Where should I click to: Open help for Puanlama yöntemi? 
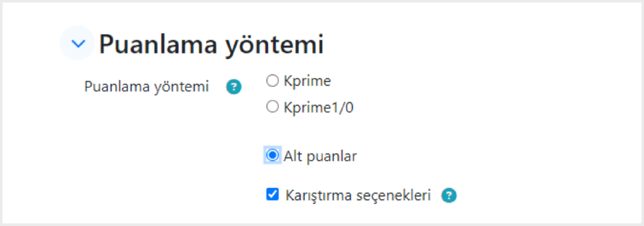pyautogui.click(x=234, y=87)
